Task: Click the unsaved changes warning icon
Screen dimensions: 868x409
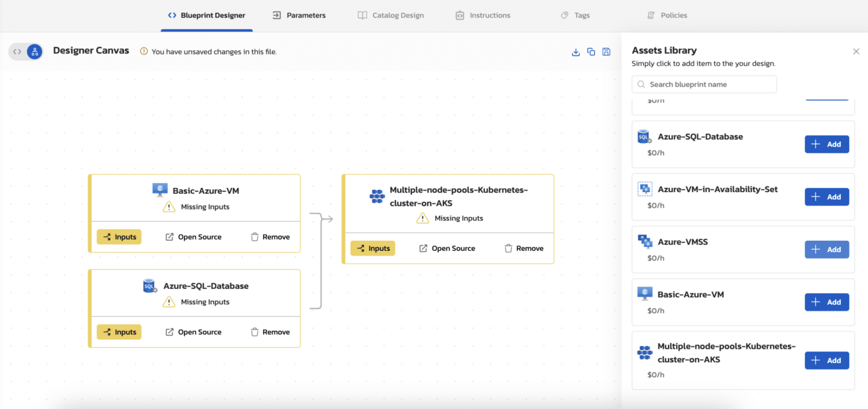Action: tap(144, 52)
